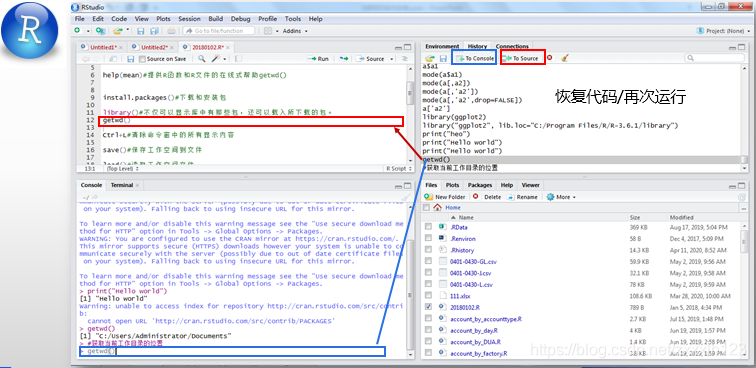Check the box for .Rhistory file

pos(428,250)
